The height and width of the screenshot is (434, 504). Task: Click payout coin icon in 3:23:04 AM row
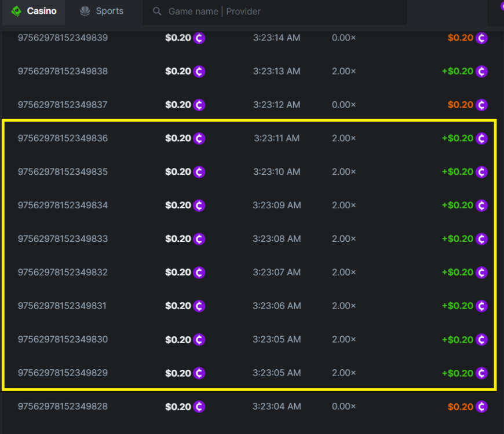[481, 407]
